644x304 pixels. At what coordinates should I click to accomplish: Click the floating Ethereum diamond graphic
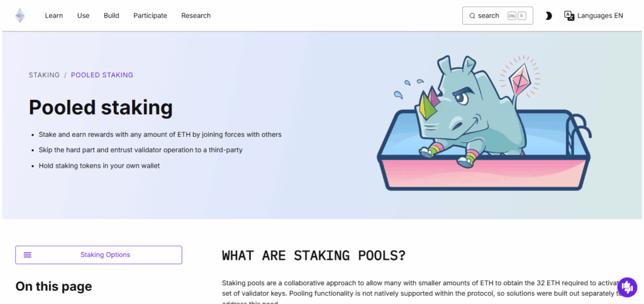[x=521, y=80]
